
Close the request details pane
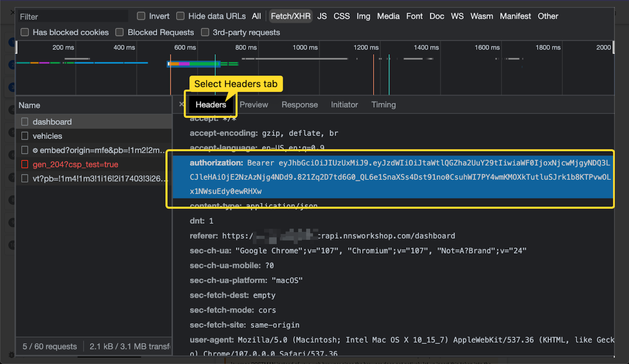[181, 104]
